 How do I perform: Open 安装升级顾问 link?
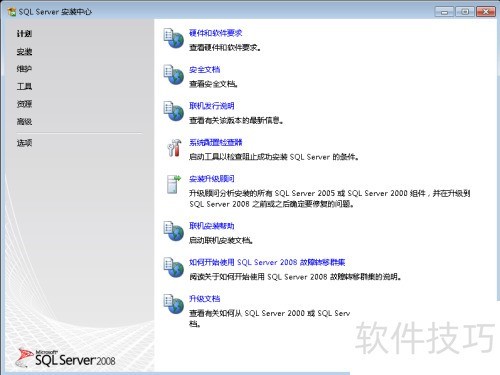[x=212, y=179]
